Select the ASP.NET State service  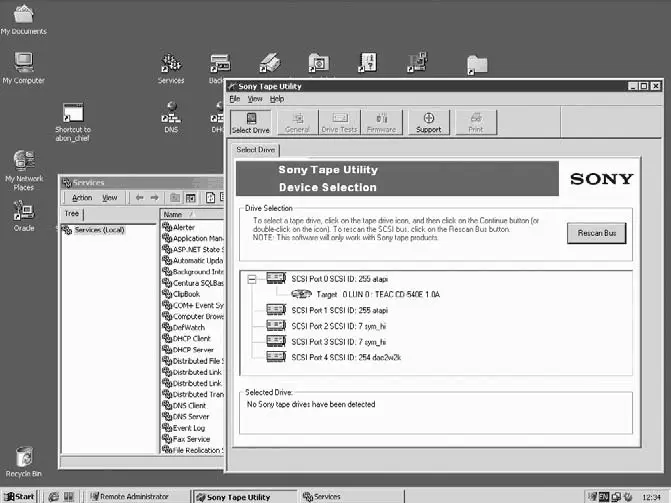point(193,250)
